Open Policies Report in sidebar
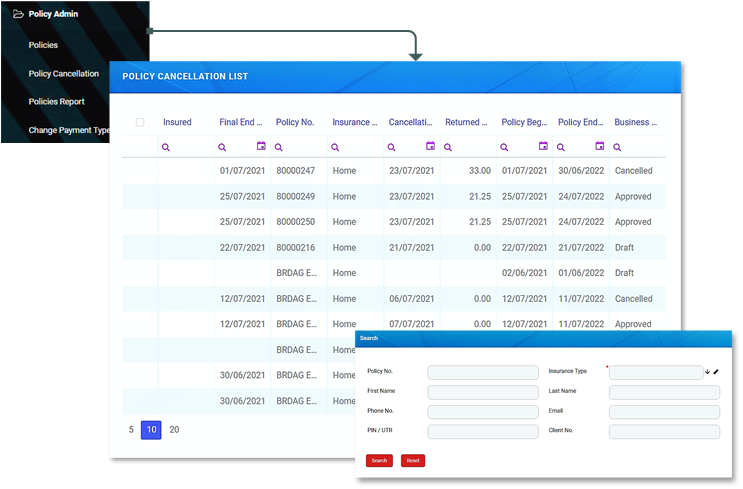This screenshot has height=489, width=743. coord(57,101)
